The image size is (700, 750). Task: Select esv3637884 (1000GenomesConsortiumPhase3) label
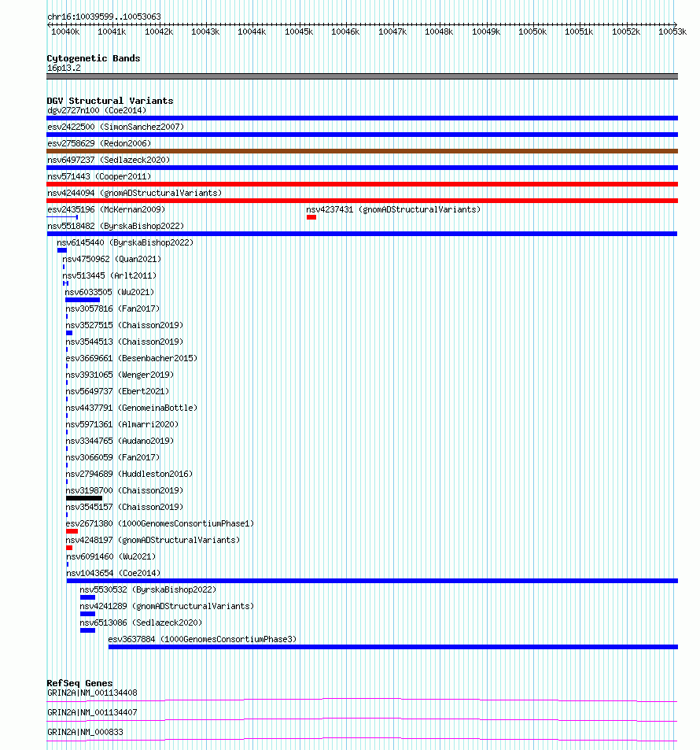tap(202, 639)
